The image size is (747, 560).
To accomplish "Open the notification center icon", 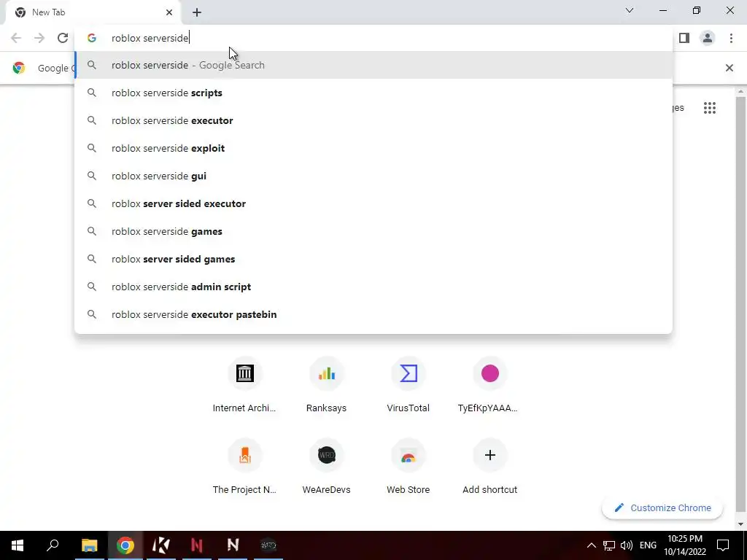I will [723, 545].
